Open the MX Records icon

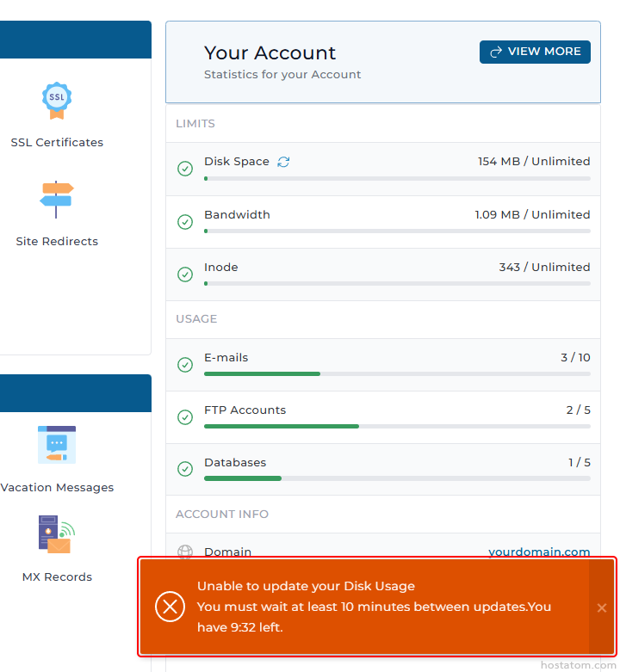(57, 534)
